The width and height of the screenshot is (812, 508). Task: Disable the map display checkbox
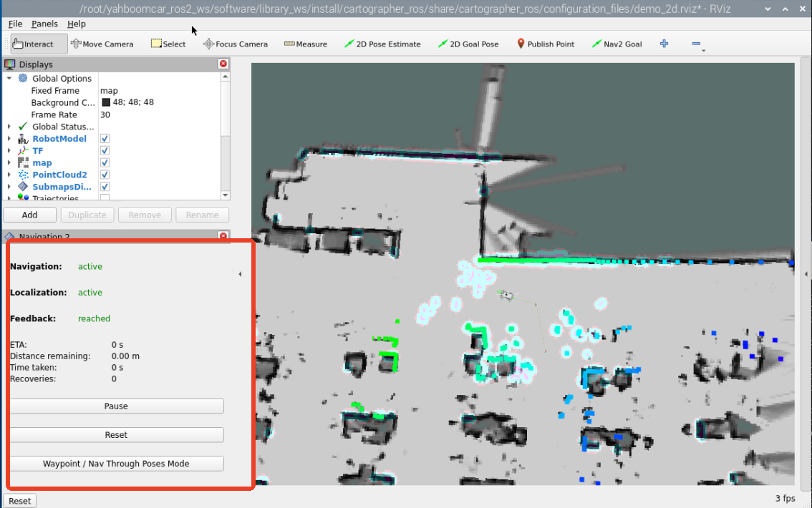coord(105,163)
